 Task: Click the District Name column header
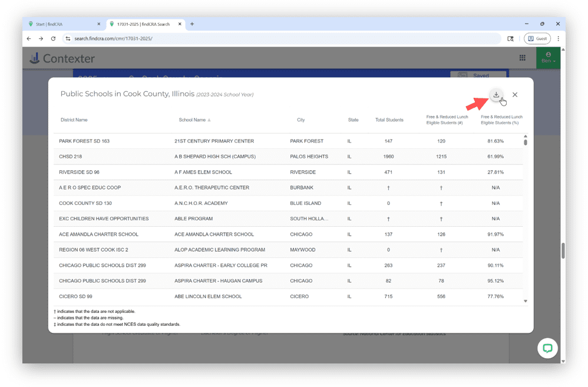pos(74,120)
